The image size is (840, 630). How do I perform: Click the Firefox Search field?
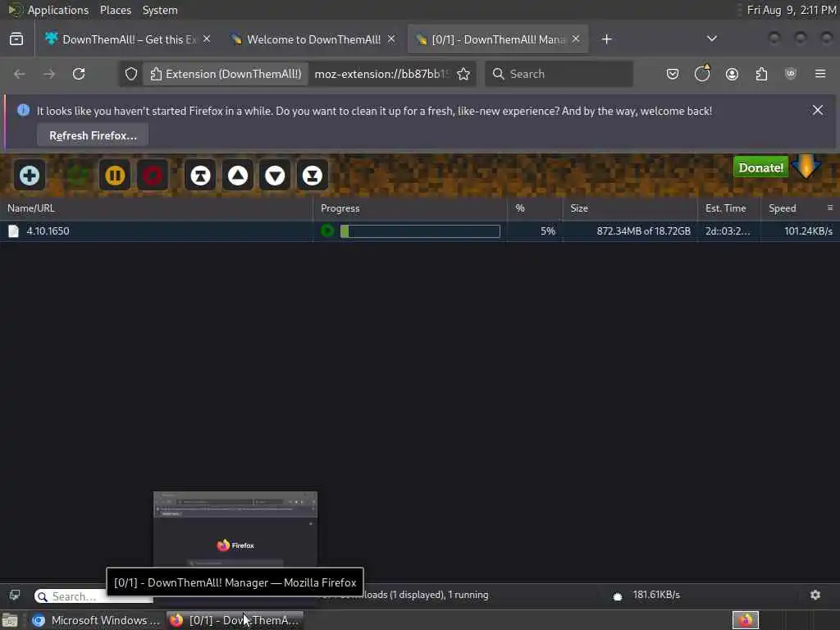[559, 74]
